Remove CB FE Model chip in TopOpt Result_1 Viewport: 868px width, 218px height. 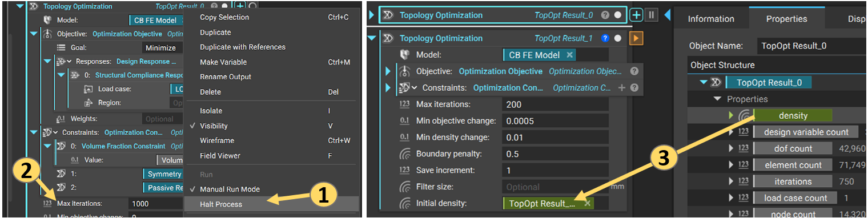[569, 55]
